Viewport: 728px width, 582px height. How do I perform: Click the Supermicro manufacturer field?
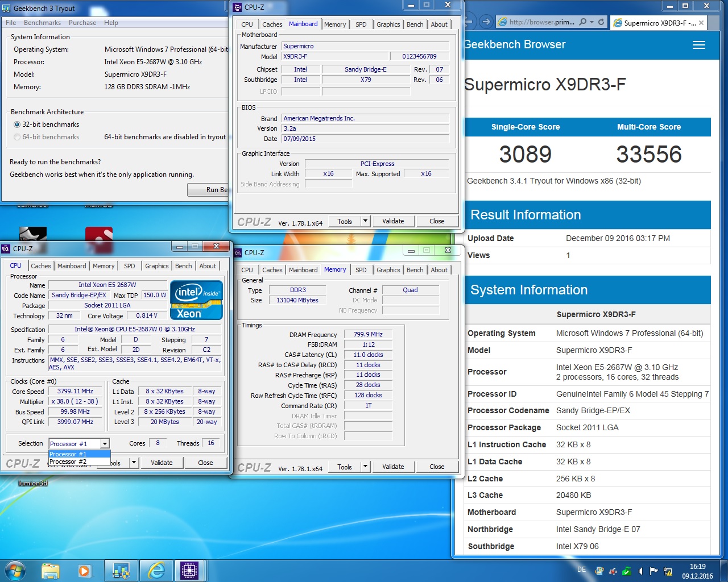click(x=365, y=46)
